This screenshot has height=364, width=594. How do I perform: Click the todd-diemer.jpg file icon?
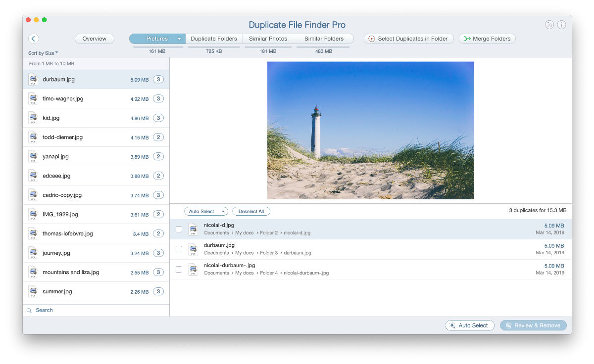33,137
